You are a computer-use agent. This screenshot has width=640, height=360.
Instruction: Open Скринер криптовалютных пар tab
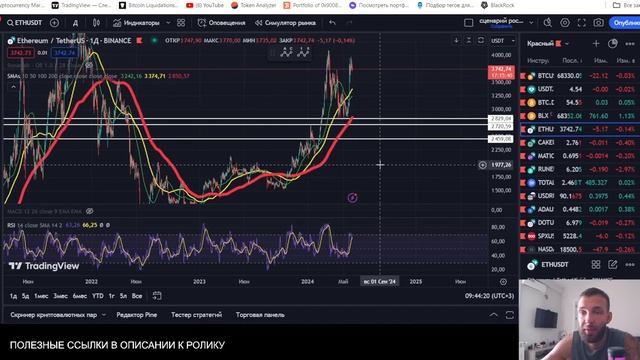(x=53, y=315)
